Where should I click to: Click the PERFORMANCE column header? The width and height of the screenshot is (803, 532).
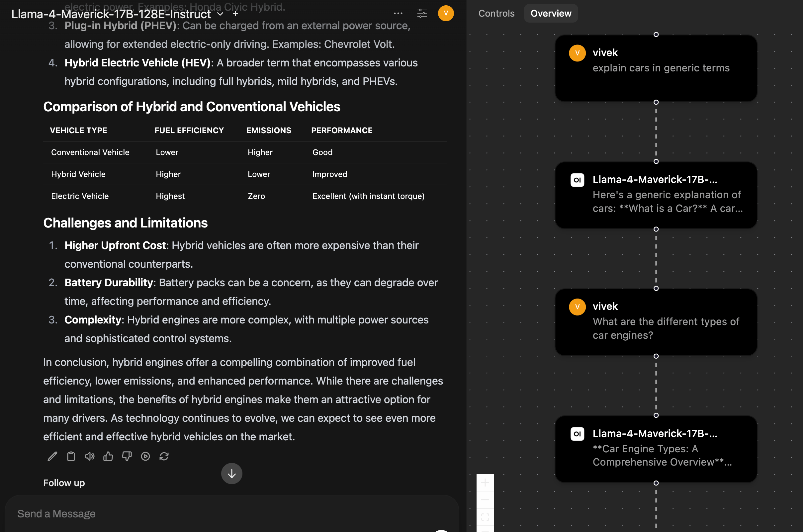(x=342, y=130)
